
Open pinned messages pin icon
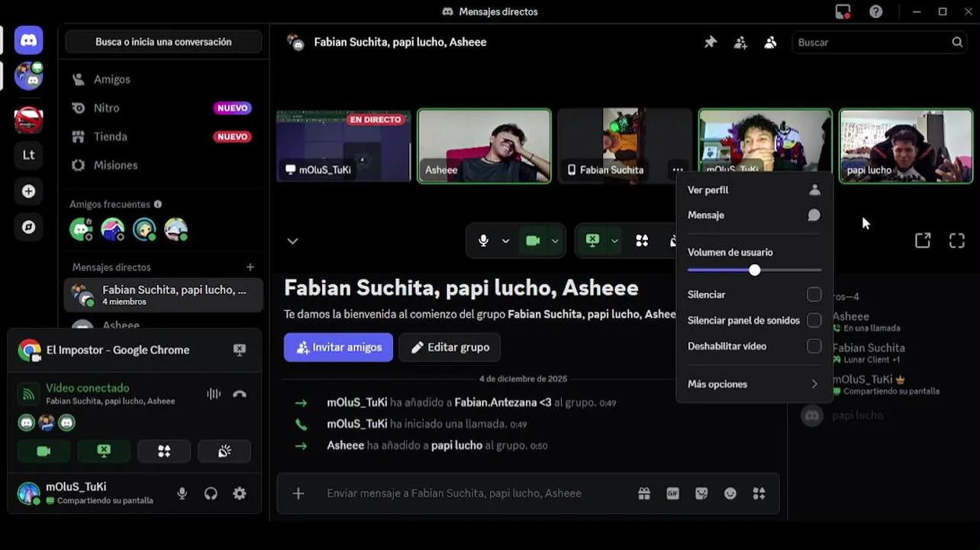pyautogui.click(x=710, y=43)
